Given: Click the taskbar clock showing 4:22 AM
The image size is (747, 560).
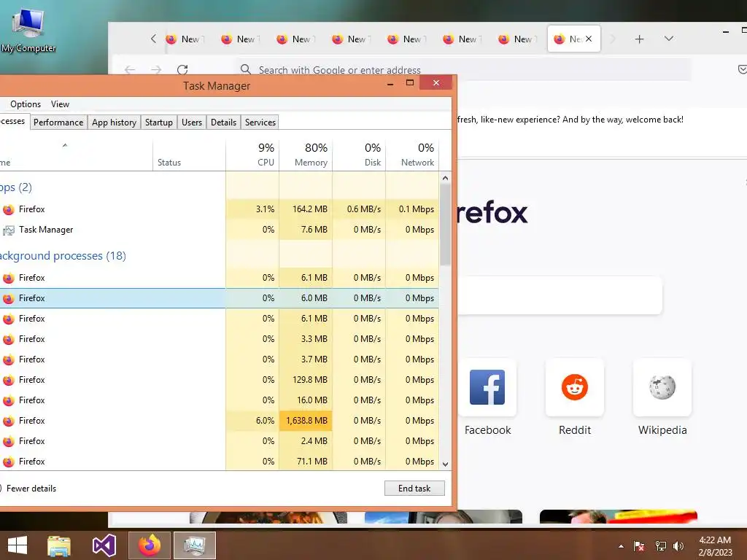Looking at the screenshot, I should click(x=715, y=545).
